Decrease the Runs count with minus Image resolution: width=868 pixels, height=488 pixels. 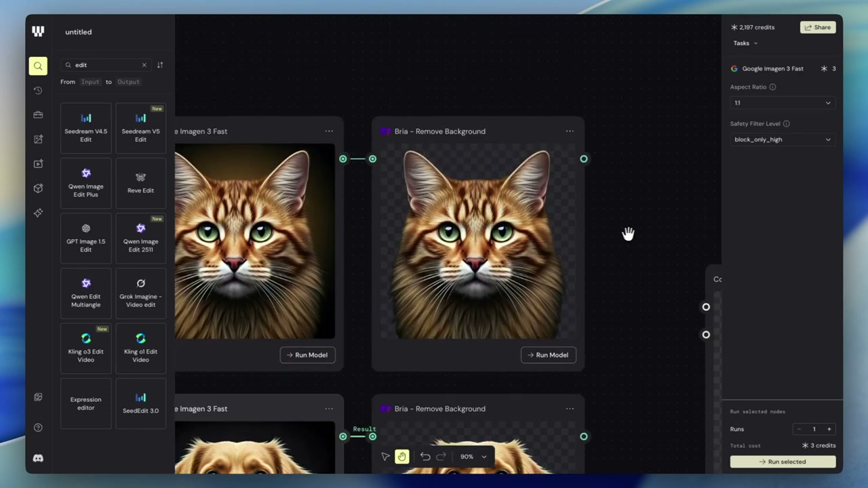click(x=799, y=429)
